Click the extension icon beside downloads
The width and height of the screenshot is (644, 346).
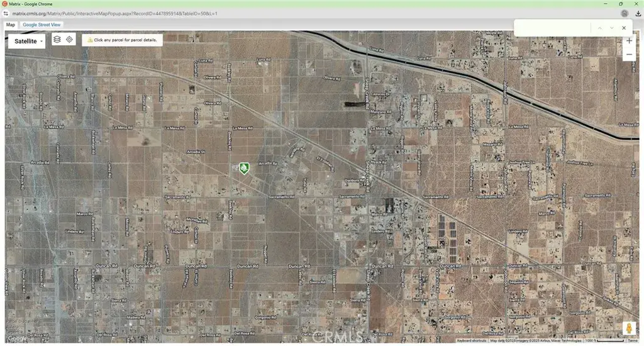pos(624,13)
